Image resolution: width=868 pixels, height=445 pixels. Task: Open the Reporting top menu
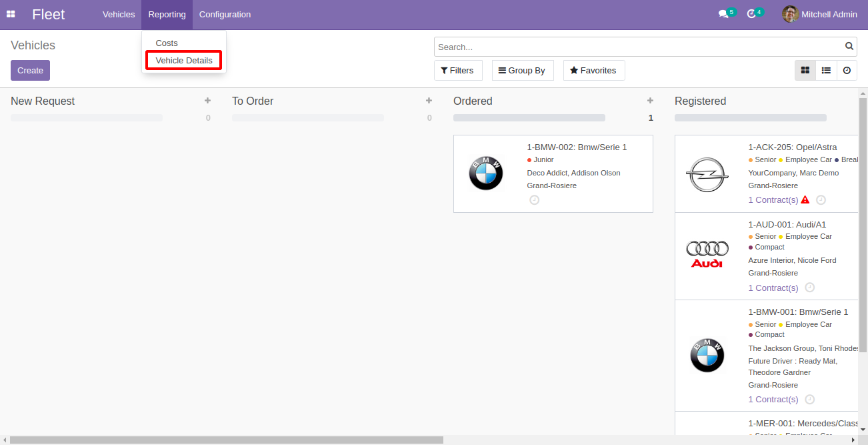coord(167,14)
